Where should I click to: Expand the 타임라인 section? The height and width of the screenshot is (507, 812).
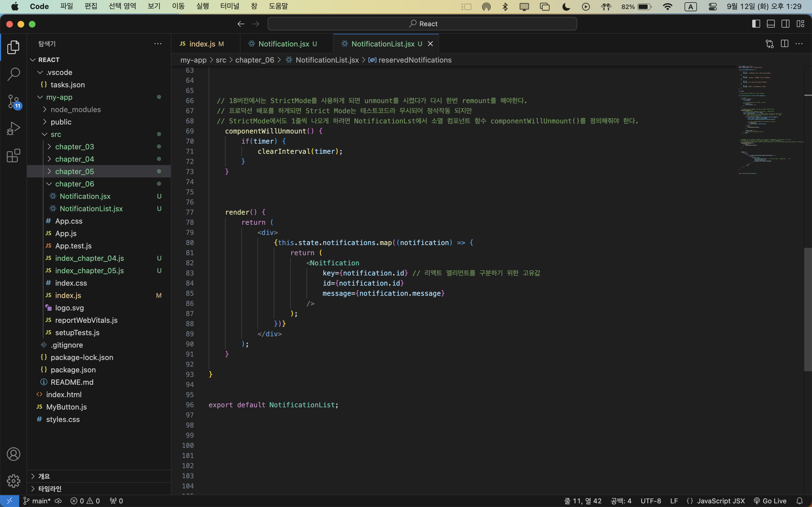50,488
